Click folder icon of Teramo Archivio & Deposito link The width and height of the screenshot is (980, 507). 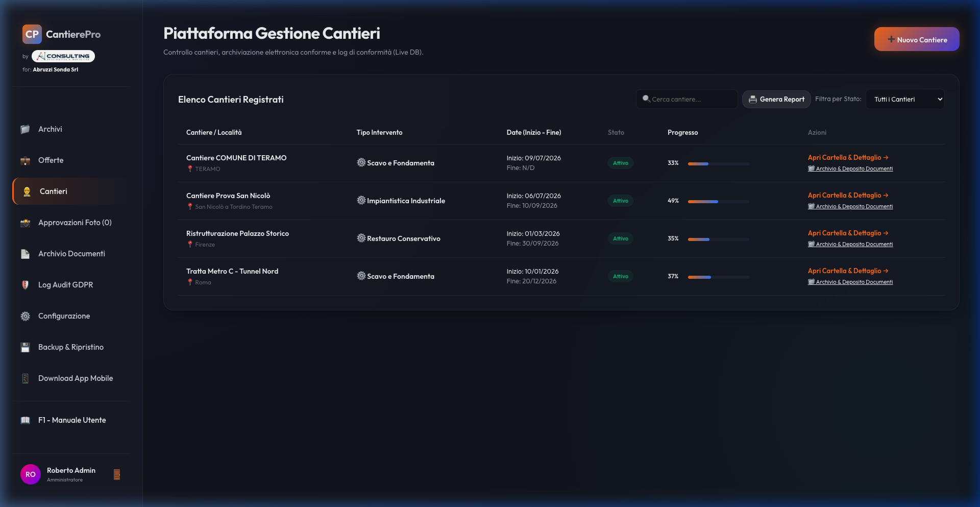[x=812, y=168]
